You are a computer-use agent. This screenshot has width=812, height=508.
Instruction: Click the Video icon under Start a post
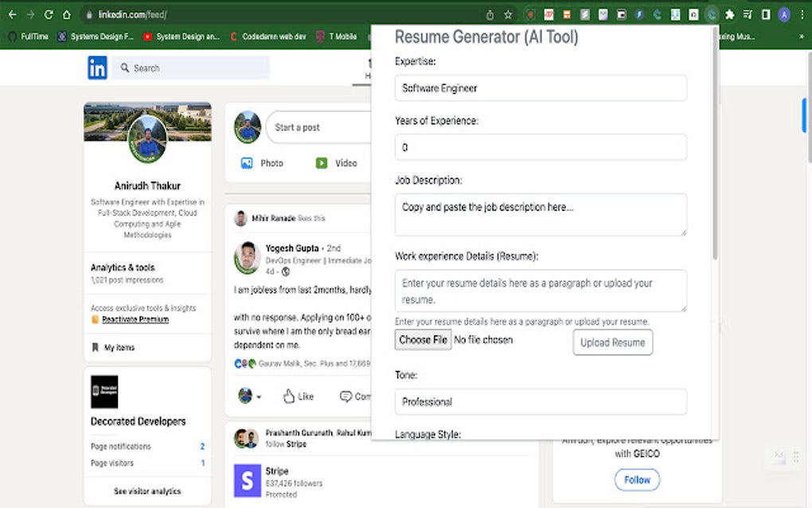pyautogui.click(x=322, y=163)
